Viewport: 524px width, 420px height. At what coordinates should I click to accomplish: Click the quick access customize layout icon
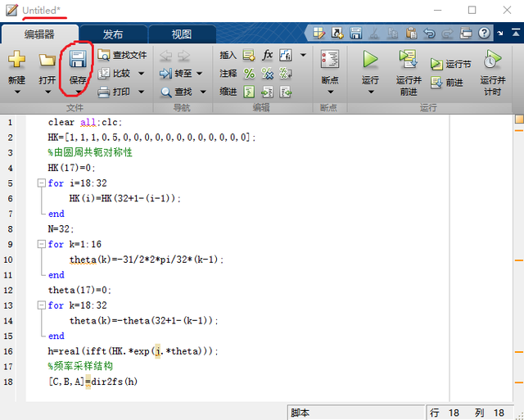pyautogui.click(x=318, y=33)
